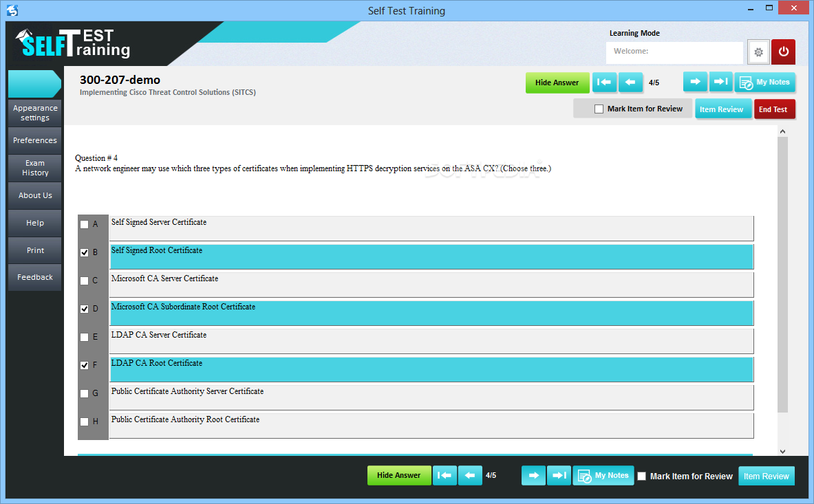The image size is (814, 504).
Task: Click the blank cyan sidebar tab
Action: pyautogui.click(x=34, y=84)
